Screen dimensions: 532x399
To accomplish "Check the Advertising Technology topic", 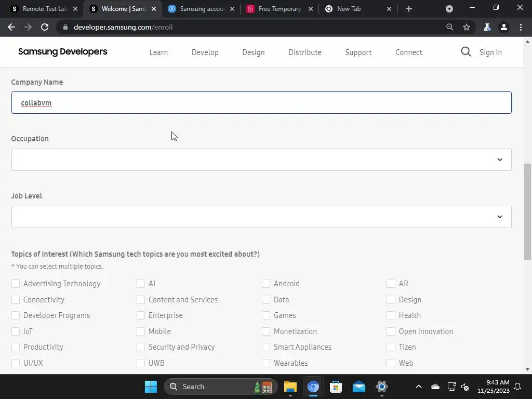I will (16, 284).
